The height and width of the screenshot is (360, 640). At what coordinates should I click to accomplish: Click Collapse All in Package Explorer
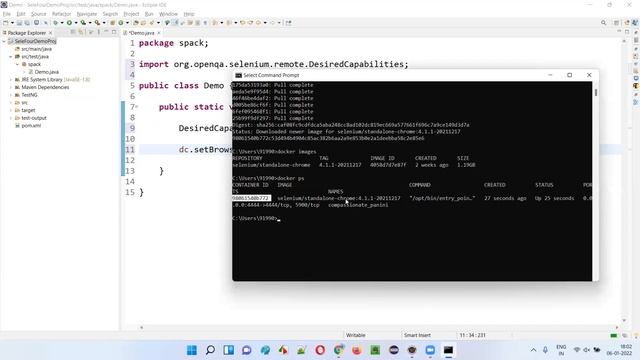(73, 32)
